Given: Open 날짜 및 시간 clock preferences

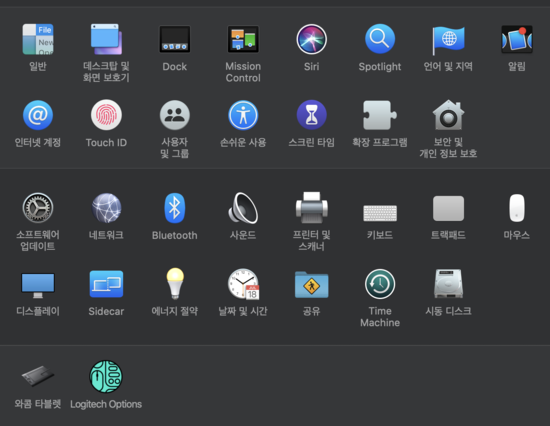Looking at the screenshot, I should (243, 284).
